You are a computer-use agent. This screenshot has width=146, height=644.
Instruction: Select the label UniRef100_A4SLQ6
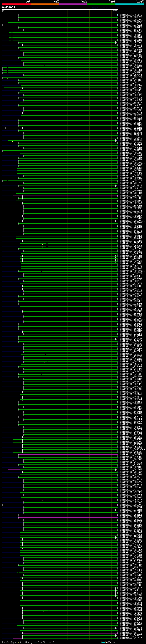pos(131,286)
